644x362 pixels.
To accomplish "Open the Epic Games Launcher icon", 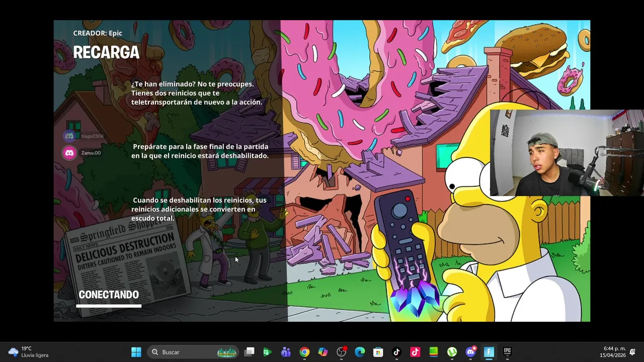I will point(507,352).
